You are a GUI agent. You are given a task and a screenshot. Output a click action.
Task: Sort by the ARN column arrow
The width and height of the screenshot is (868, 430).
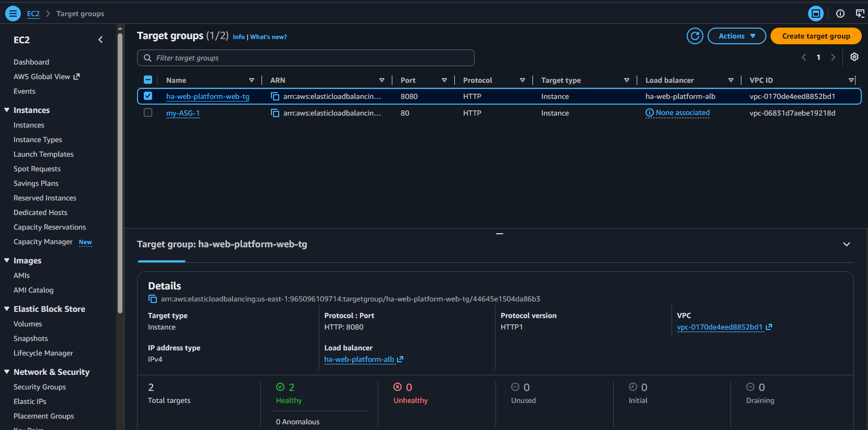pos(382,80)
